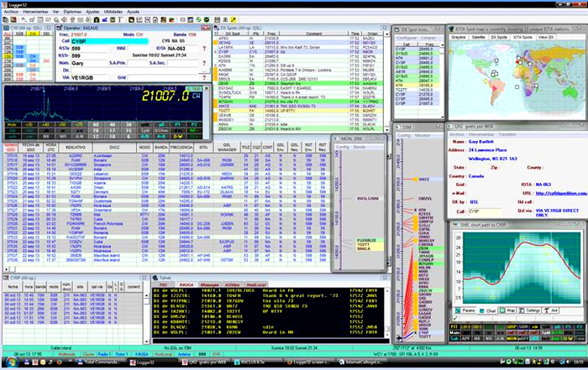Click the question mark button beside IOTA field
This screenshot has height=370, width=588.
pyautogui.click(x=204, y=49)
